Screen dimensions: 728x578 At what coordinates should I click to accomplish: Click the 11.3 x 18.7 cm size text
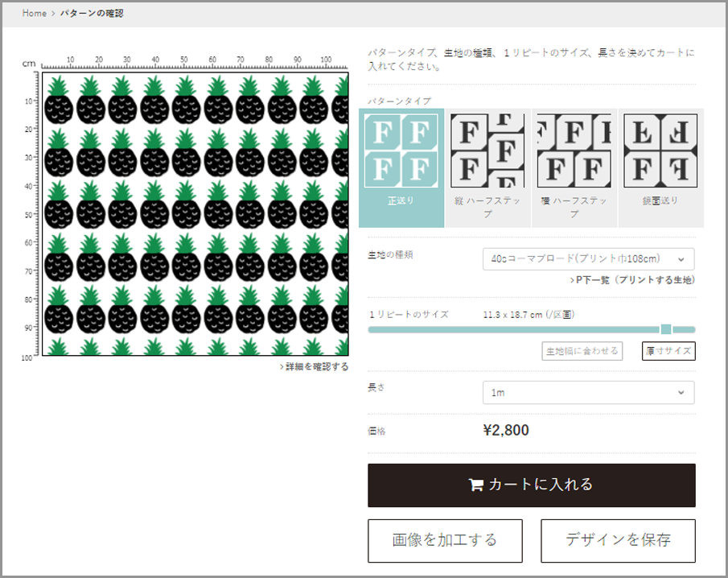pyautogui.click(x=512, y=315)
